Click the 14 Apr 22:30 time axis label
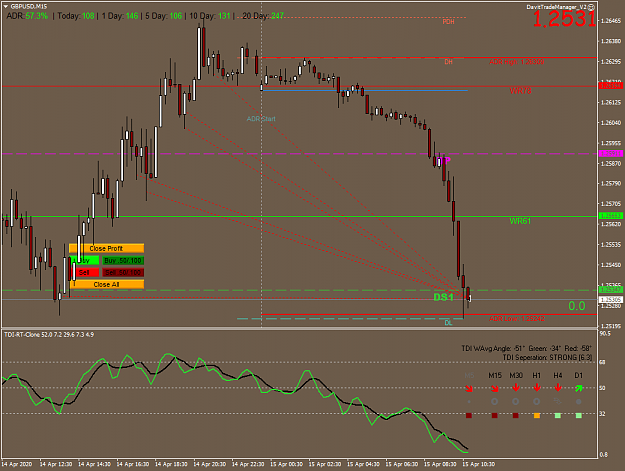 pyautogui.click(x=248, y=464)
